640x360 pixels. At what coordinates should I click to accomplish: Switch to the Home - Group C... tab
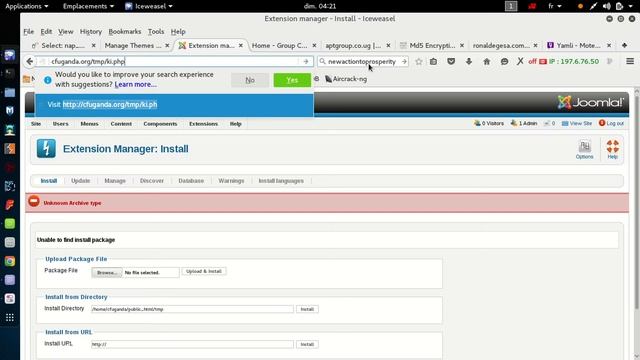click(x=280, y=45)
